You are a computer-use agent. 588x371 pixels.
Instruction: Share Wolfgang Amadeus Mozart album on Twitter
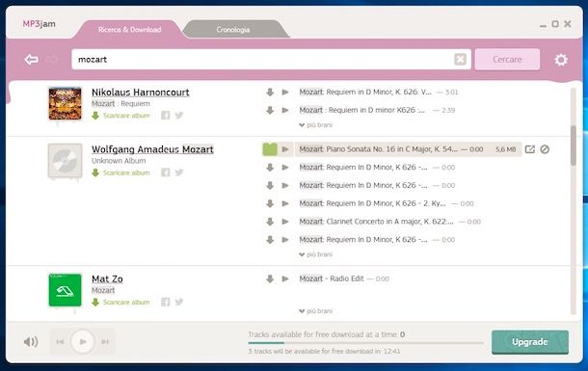(x=179, y=172)
